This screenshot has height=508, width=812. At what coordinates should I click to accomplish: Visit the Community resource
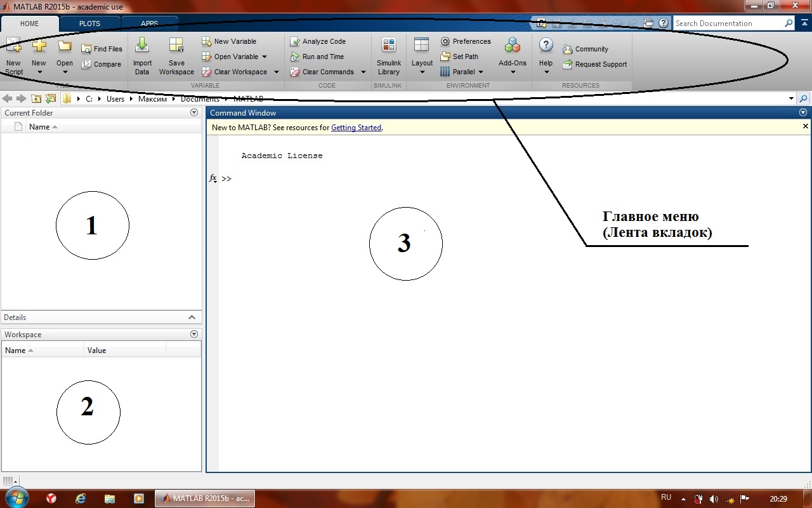(586, 49)
